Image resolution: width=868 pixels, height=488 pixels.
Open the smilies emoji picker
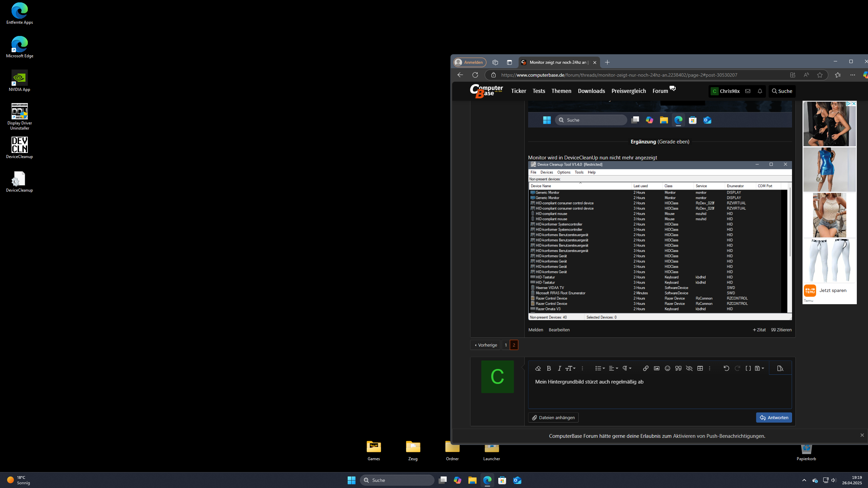668,368
